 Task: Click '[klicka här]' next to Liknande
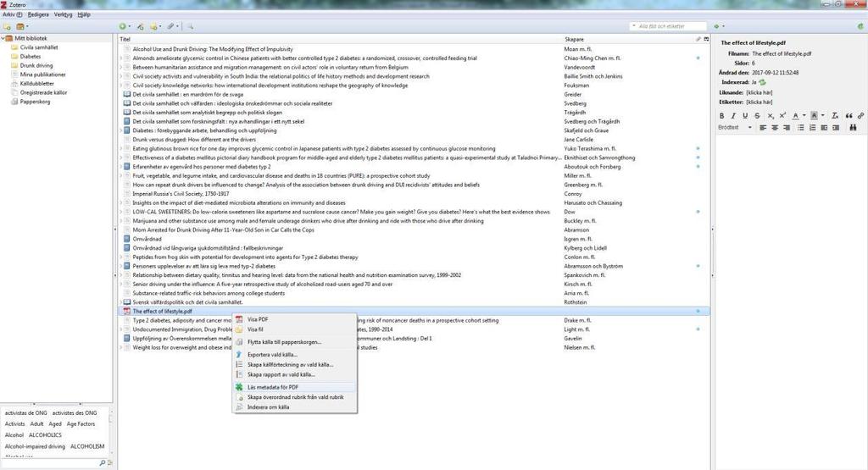click(759, 93)
